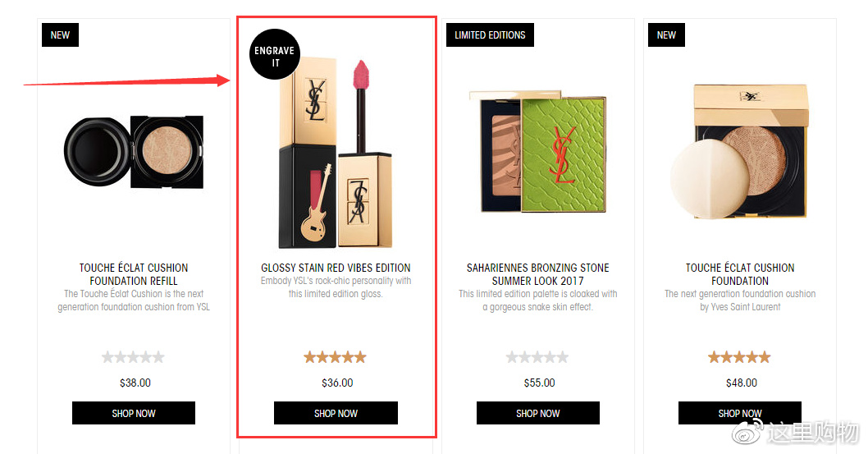This screenshot has width=868, height=454.
Task: Open star rating of Touche Éclat Cushion Foundation
Action: coord(739,357)
